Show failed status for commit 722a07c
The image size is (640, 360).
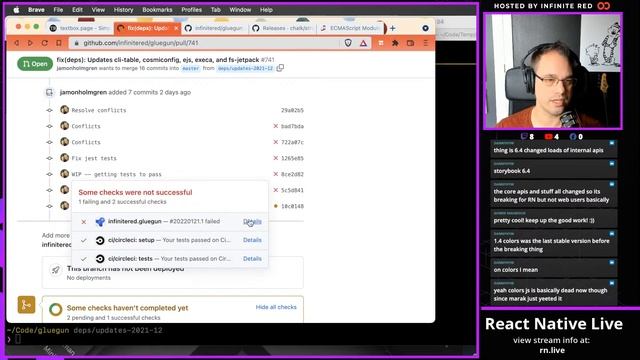(x=276, y=142)
